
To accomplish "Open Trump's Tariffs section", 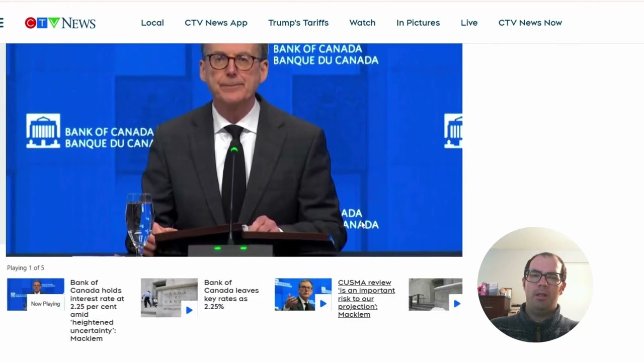I will point(298,23).
